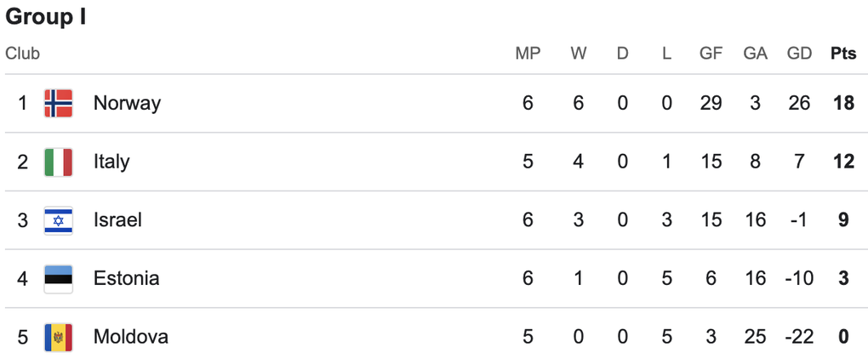Click the GA column header
Screen dimensions: 868x359
(x=755, y=54)
